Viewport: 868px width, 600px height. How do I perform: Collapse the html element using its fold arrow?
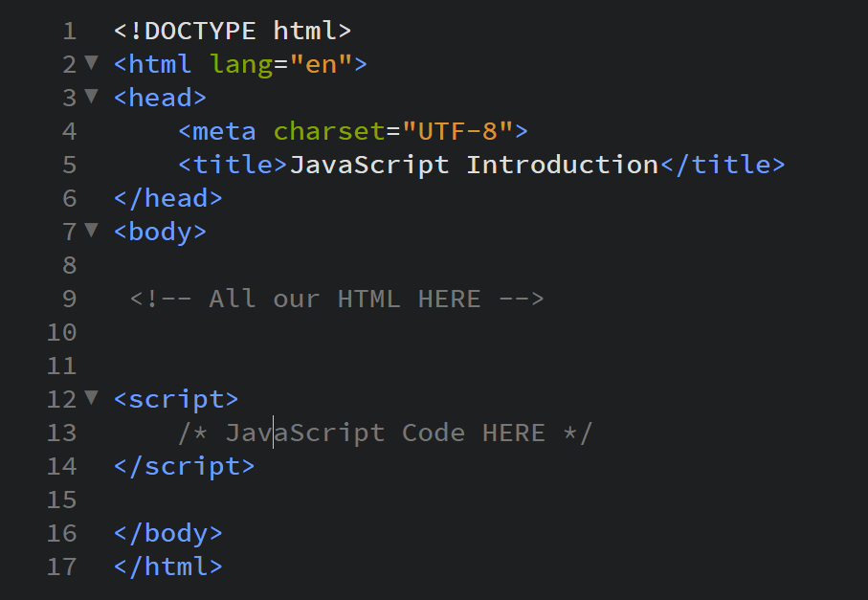[x=89, y=64]
